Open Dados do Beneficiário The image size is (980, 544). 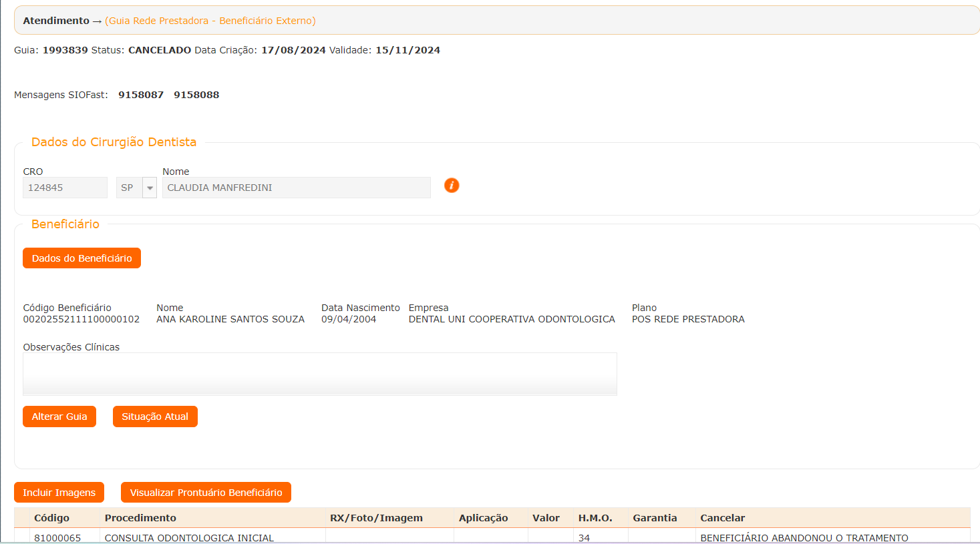(81, 258)
